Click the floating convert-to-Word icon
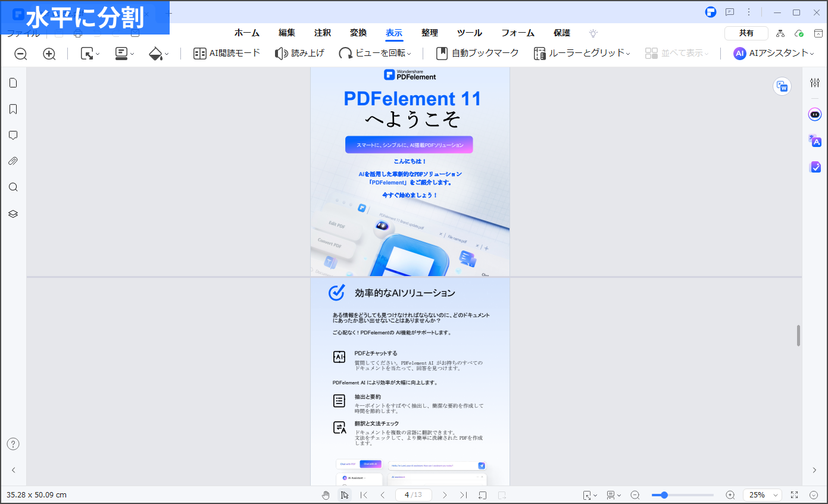 782,86
